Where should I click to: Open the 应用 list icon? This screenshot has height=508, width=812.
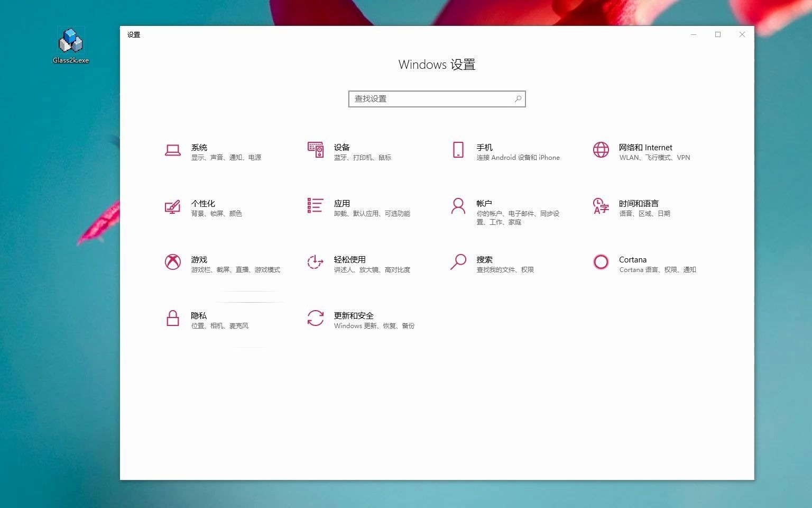[315, 205]
